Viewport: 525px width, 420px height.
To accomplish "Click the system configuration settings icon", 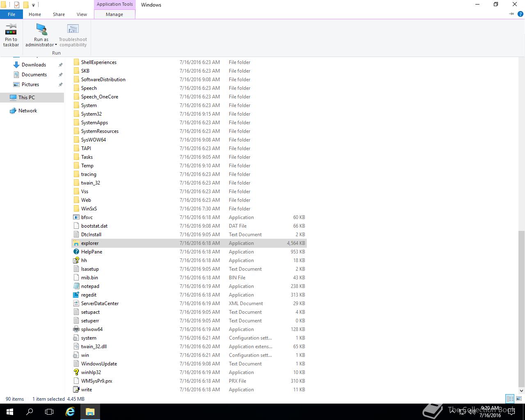I will pyautogui.click(x=76, y=338).
